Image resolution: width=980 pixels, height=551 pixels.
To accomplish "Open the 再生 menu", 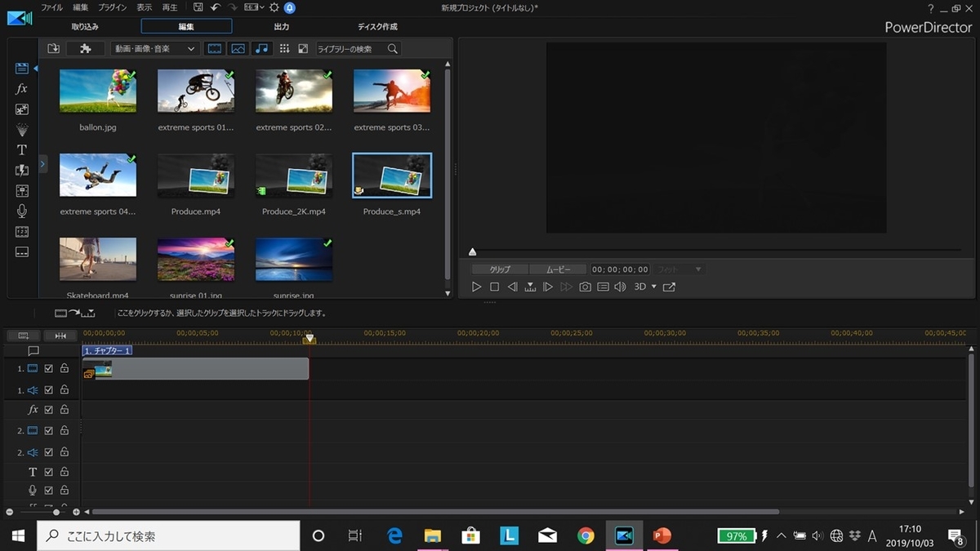I will pyautogui.click(x=170, y=7).
